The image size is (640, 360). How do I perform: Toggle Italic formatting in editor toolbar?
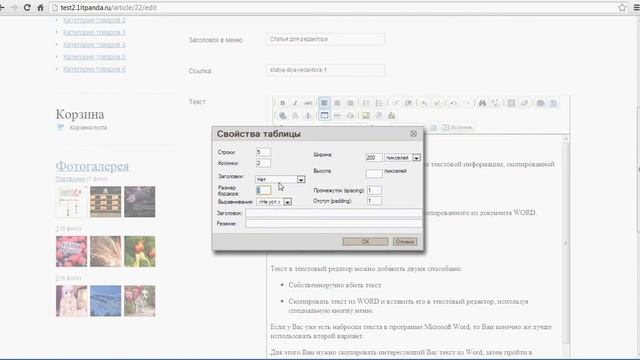(295, 103)
